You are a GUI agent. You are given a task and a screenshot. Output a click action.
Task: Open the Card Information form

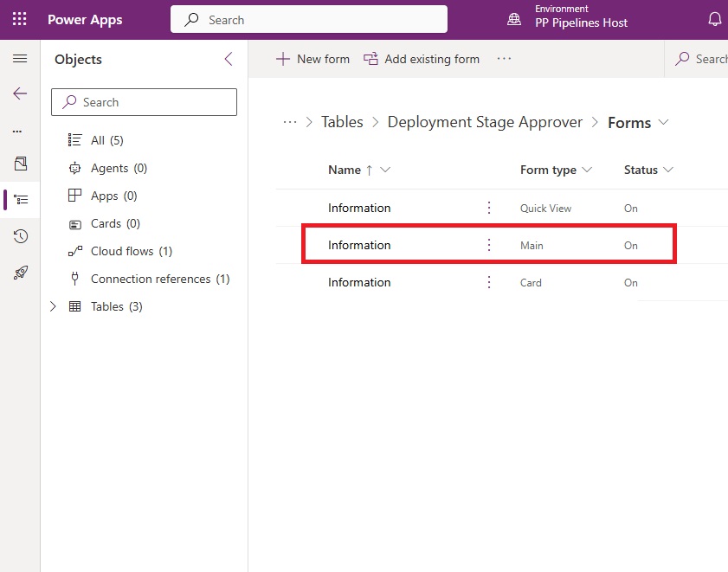tap(359, 282)
